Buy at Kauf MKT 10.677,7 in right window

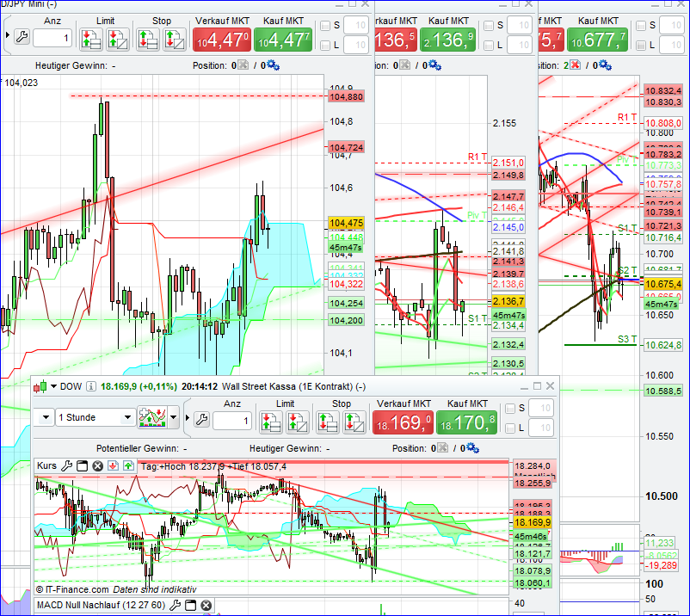pyautogui.click(x=598, y=40)
